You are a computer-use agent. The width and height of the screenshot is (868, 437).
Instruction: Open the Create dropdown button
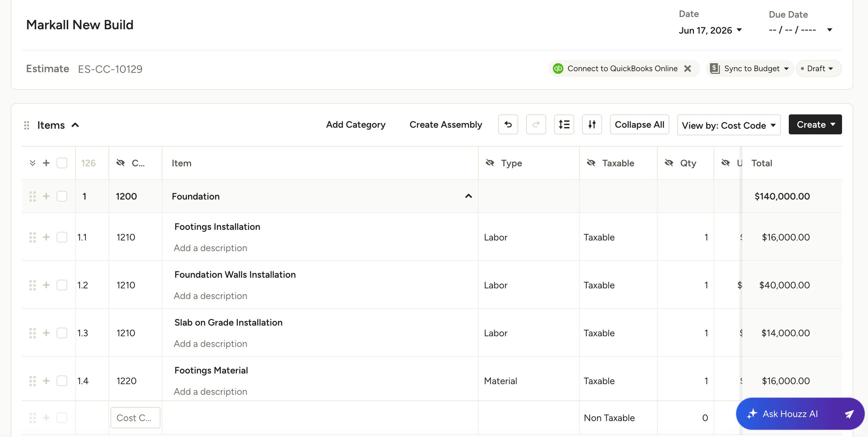[x=815, y=125]
